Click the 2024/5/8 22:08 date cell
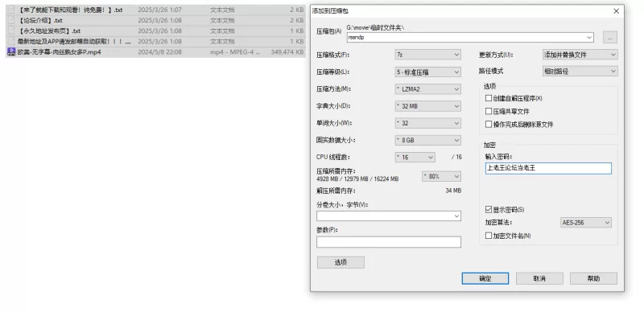 159,52
